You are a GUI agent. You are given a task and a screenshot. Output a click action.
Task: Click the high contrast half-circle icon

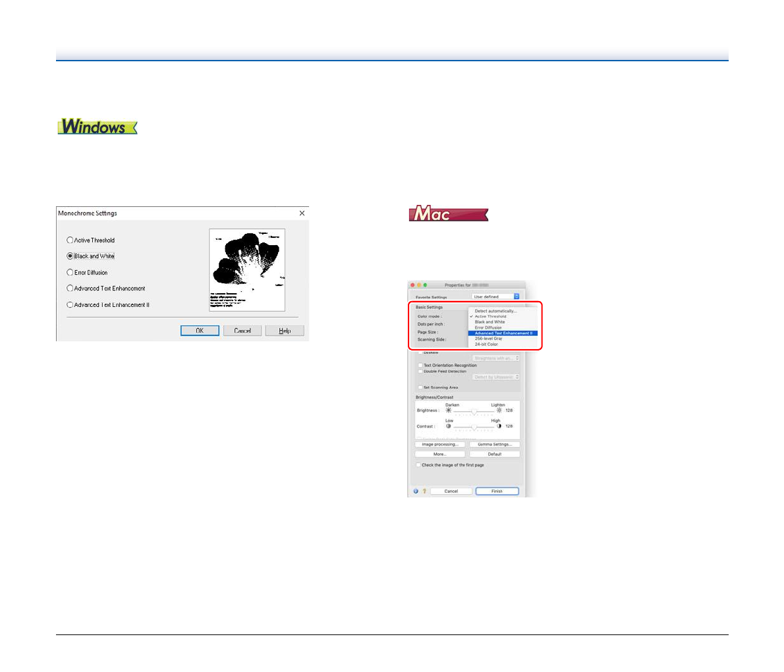pos(499,426)
